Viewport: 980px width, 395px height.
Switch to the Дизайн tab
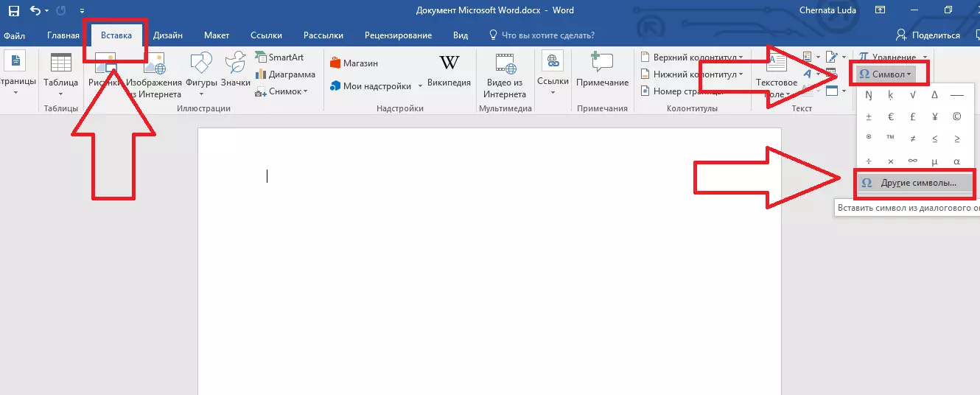pos(168,35)
